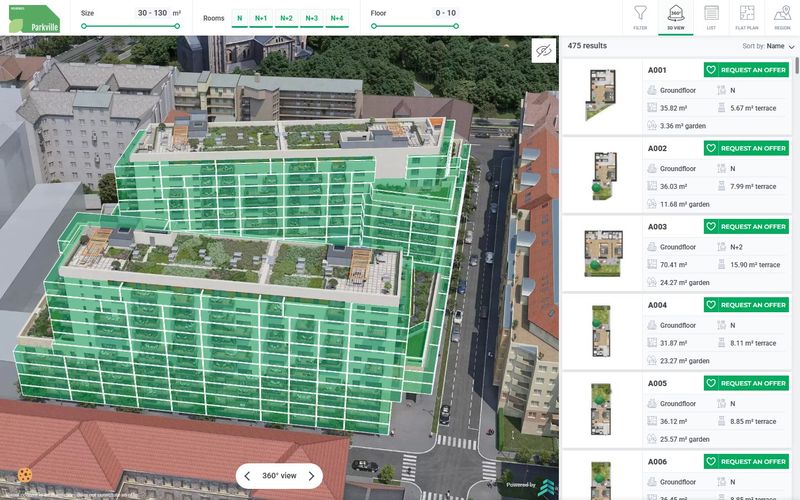Toggle the N+4 rooms filter
This screenshot has height=500, width=800.
[x=337, y=18]
